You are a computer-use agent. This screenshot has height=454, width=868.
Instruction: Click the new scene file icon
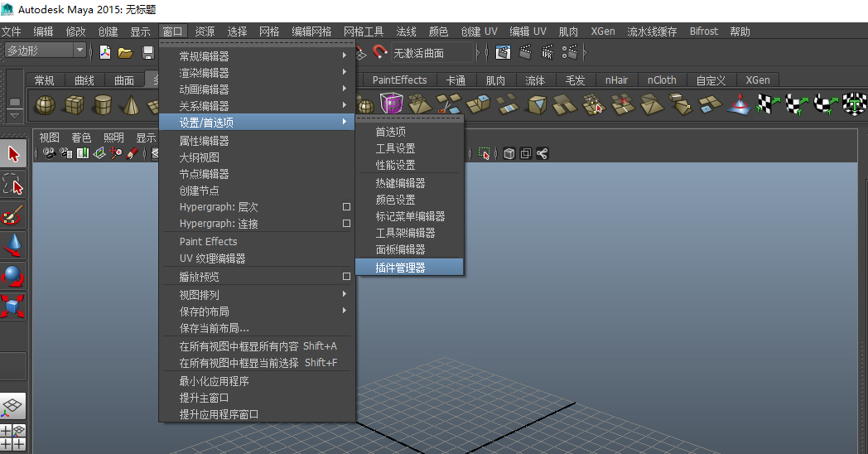click(x=104, y=52)
